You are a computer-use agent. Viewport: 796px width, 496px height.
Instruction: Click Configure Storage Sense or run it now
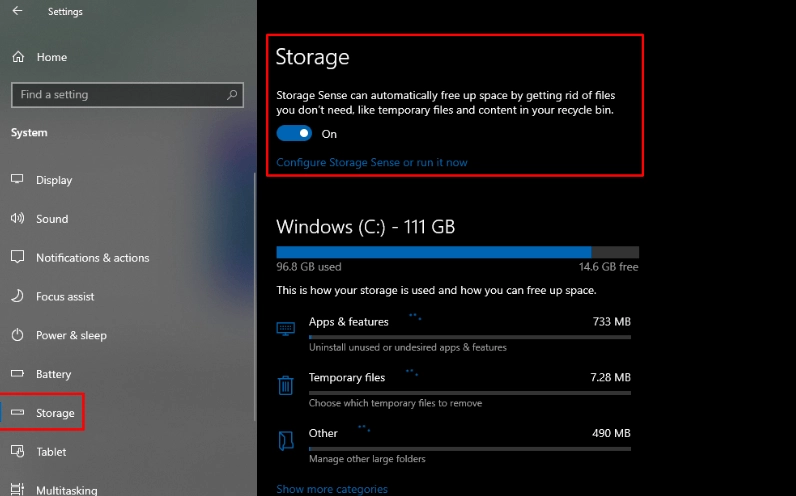click(371, 162)
